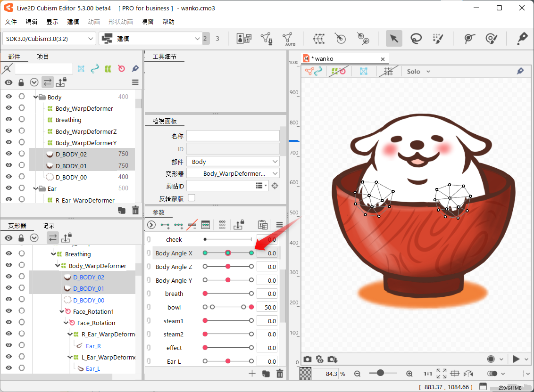The image size is (534, 392).
Task: Collapse the Body folder in parts tree
Action: point(36,97)
